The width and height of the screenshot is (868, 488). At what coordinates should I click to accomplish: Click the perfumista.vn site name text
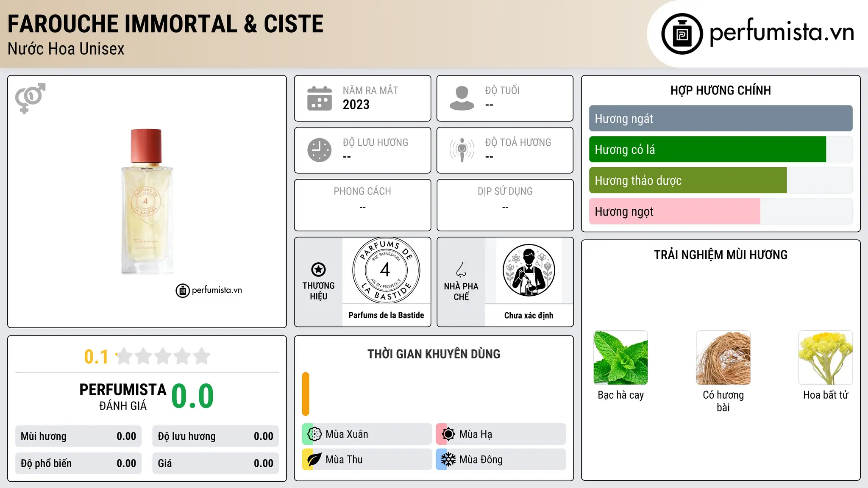(782, 33)
